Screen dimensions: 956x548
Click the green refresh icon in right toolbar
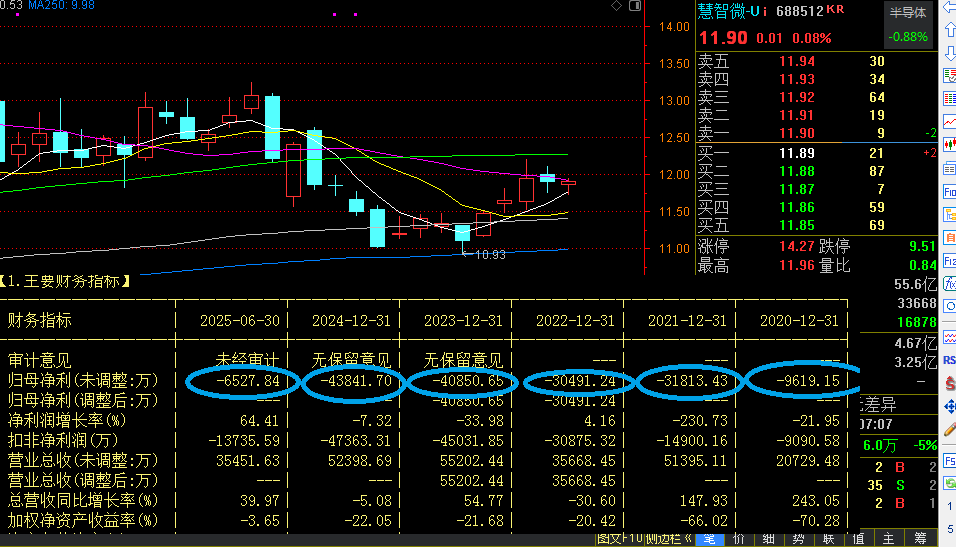pos(950,484)
